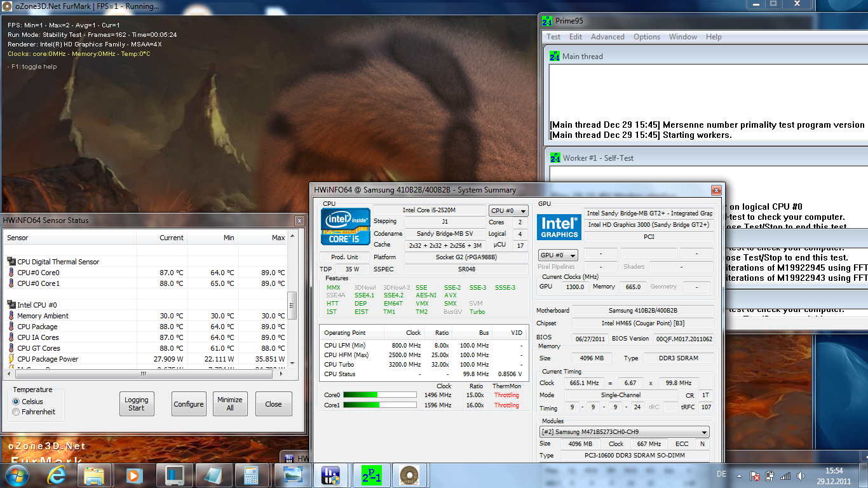Click the Minimize All button
868x488 pixels.
click(x=230, y=404)
